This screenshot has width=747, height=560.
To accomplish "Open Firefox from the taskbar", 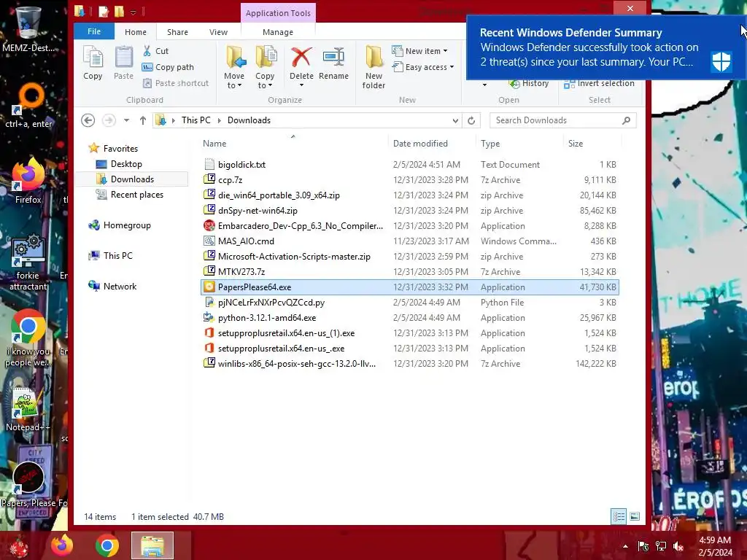I will pos(63,545).
